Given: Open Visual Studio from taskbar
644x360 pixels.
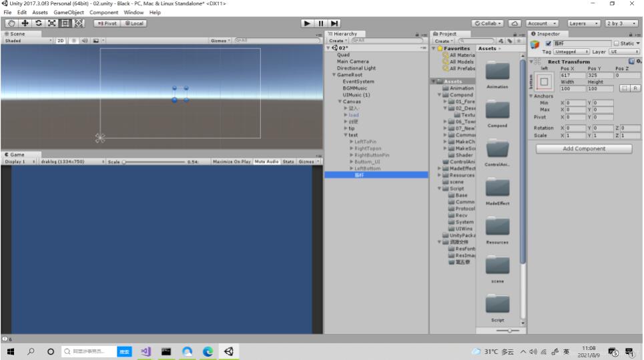Looking at the screenshot, I should coord(145,351).
